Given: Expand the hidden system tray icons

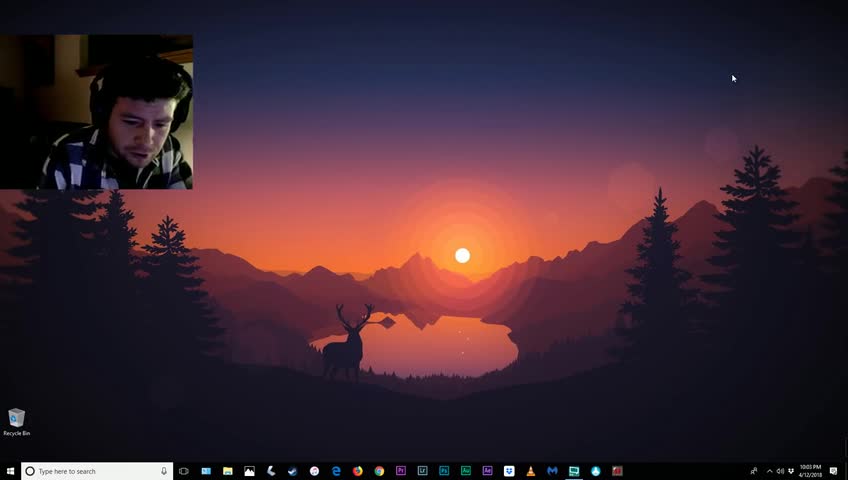Looking at the screenshot, I should click(x=770, y=471).
